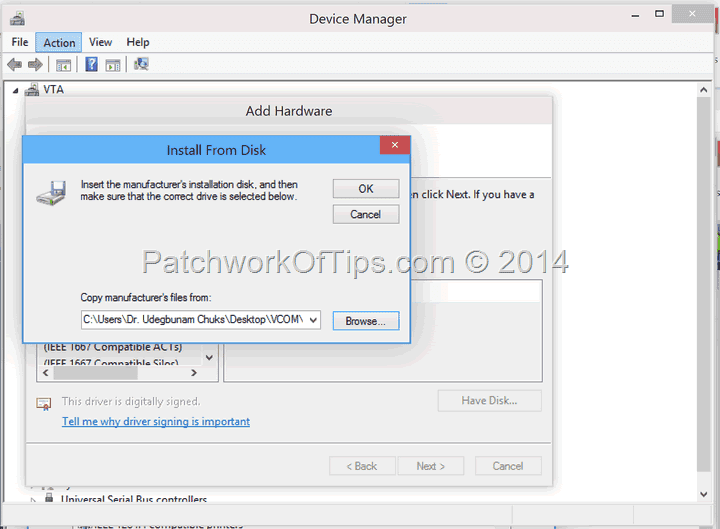Click the 'This driver is digitally signed.' text
This screenshot has height=529, width=720.
[x=131, y=401]
